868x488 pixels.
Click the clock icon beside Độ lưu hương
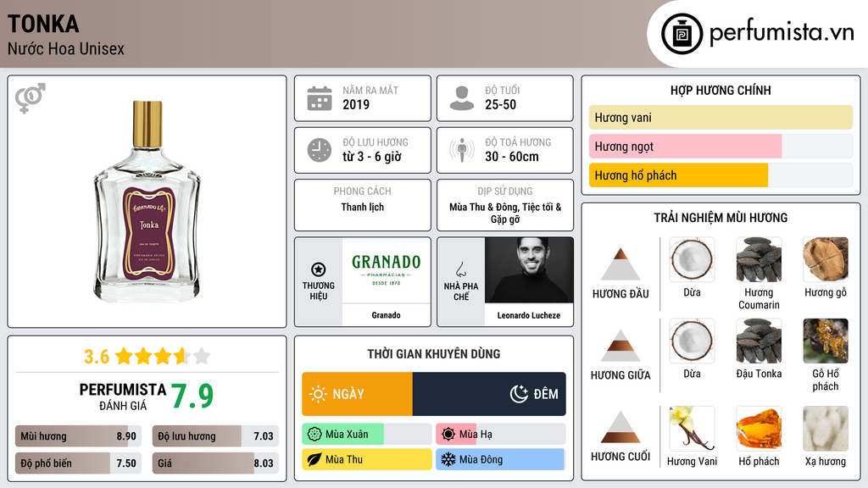coord(320,150)
